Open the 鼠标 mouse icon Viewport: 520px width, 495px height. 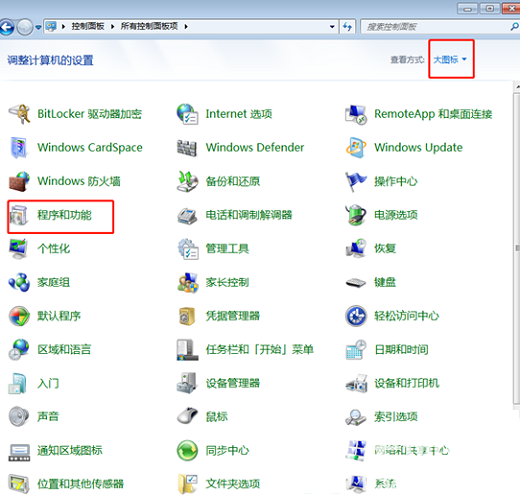[x=187, y=416]
